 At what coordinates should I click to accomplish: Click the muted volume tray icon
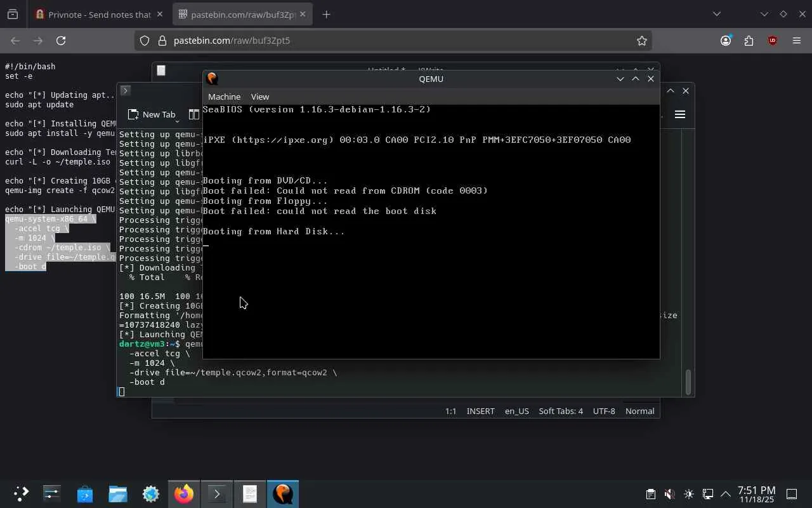tap(669, 494)
